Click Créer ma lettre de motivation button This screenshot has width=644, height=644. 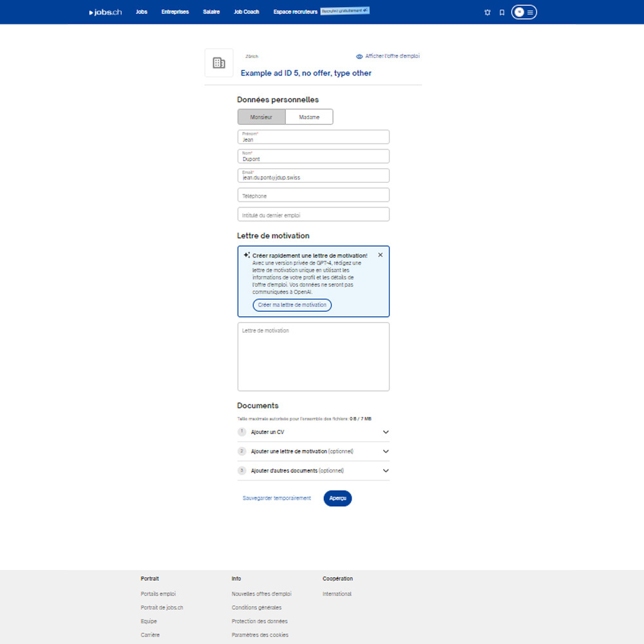(292, 305)
